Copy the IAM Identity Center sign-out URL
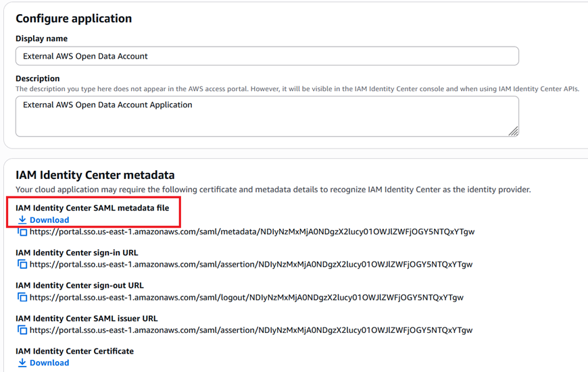This screenshot has height=372, width=588. (x=22, y=297)
